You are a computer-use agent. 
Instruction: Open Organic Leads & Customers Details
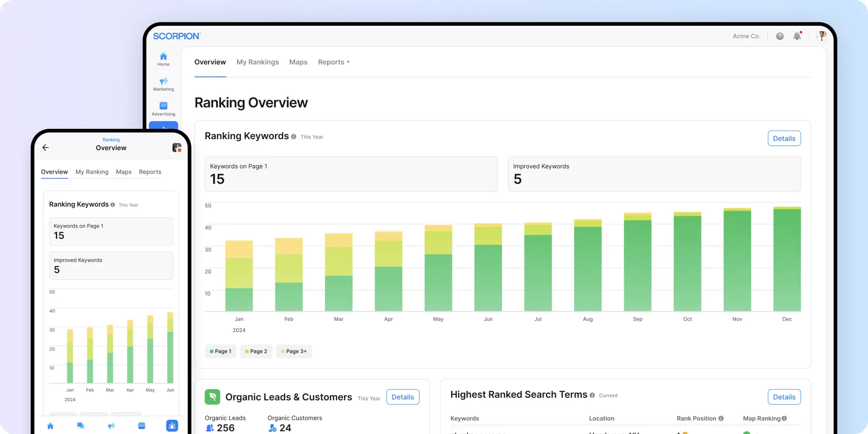[402, 397]
